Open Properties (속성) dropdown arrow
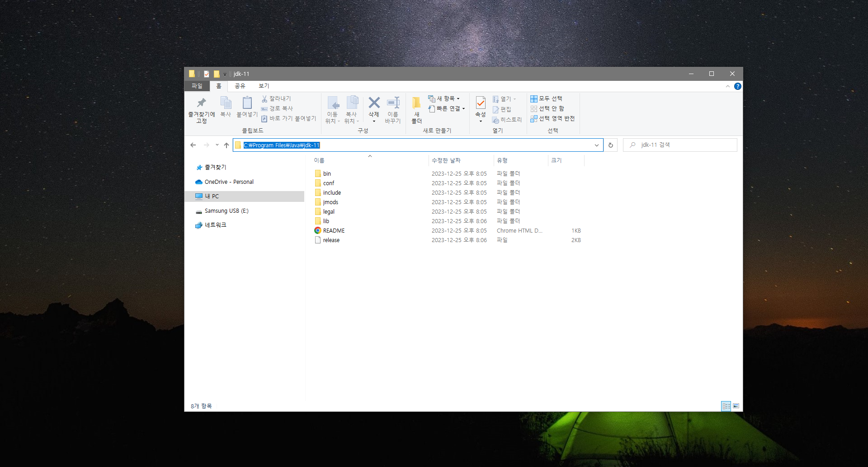 [481, 121]
